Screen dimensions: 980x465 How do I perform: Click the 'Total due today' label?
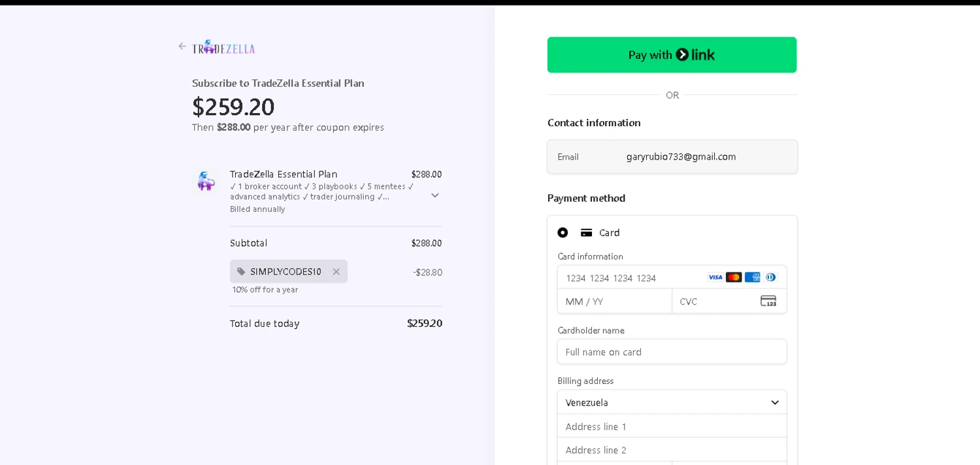(x=265, y=324)
